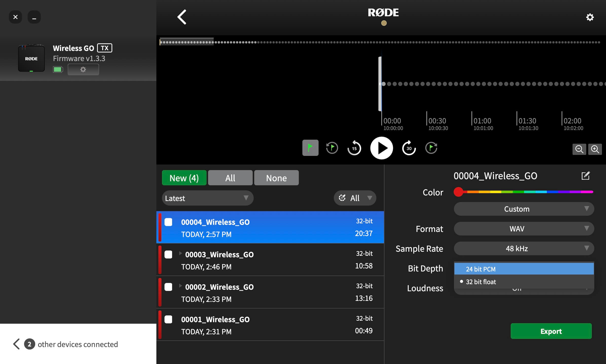Screen dimensions: 606x364
Task: Start playback with the play button
Action: (x=381, y=148)
